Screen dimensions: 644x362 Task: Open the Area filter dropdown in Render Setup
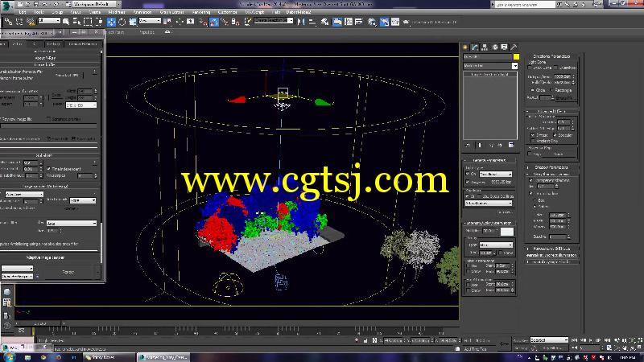pos(72,224)
